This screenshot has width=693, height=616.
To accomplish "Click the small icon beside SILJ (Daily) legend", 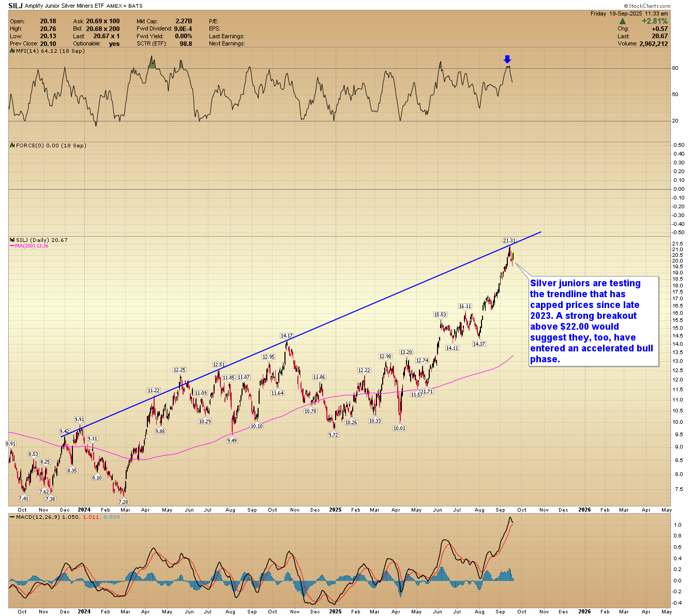I will tap(12, 240).
